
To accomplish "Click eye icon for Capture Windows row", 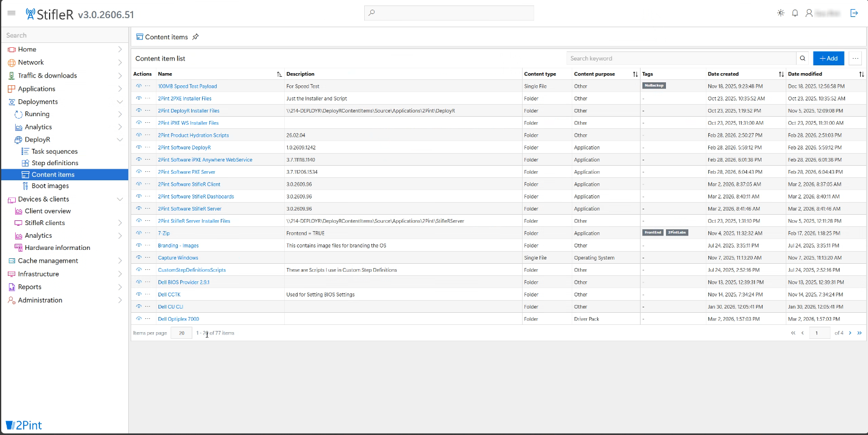I will [x=139, y=257].
